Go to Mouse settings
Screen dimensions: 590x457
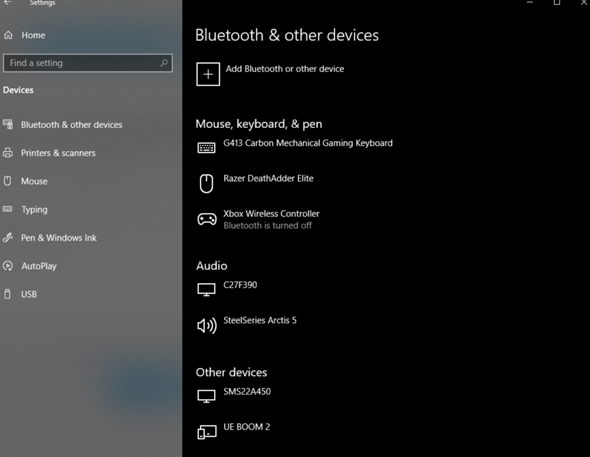coord(34,181)
